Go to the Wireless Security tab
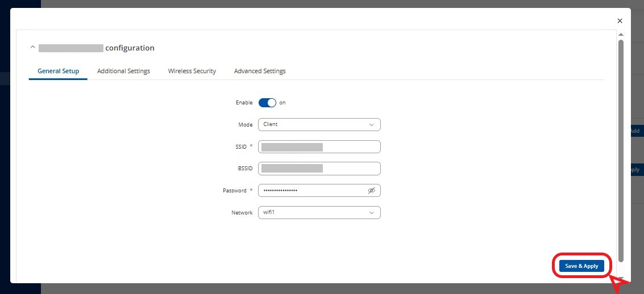 tap(192, 72)
